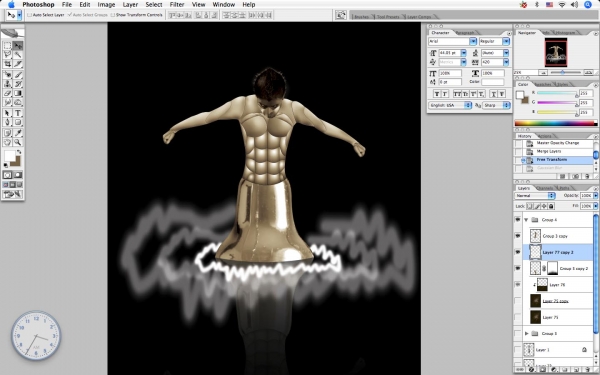Toggle visibility of Layer 76
Screen dimensions: 600x375
pos(517,285)
